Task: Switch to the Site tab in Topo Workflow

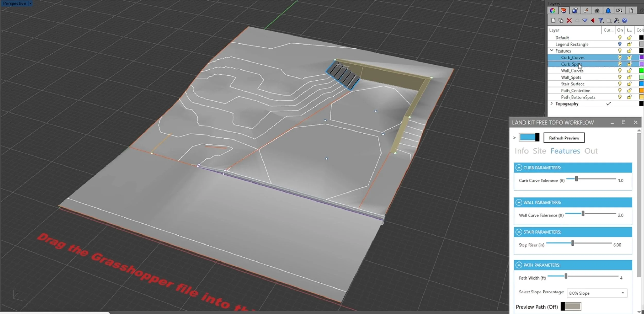Action: [x=539, y=151]
